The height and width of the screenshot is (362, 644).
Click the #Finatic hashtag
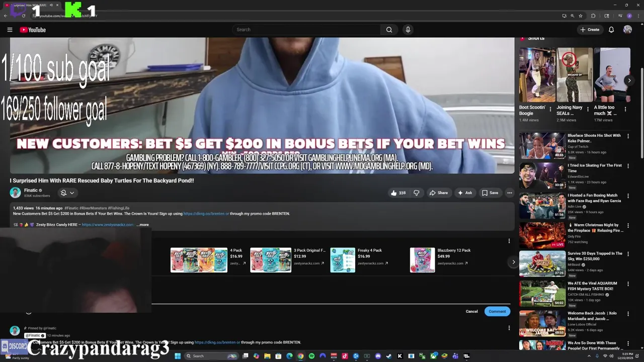click(71, 208)
